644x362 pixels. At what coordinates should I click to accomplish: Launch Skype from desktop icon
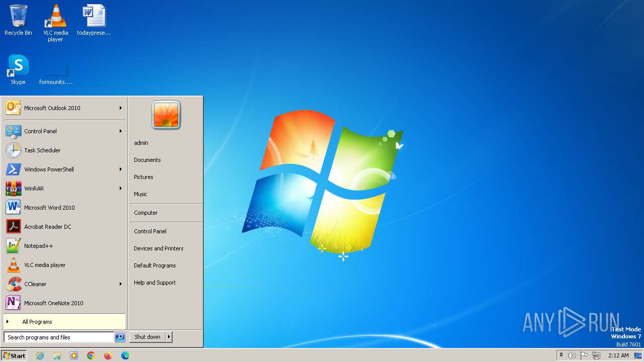18,69
